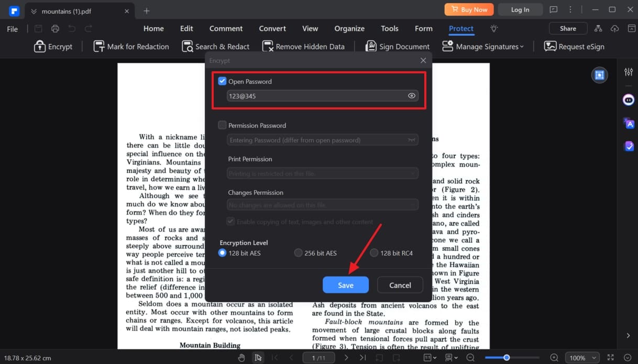Switch to the Comment tab
The height and width of the screenshot is (364, 638).
(226, 29)
